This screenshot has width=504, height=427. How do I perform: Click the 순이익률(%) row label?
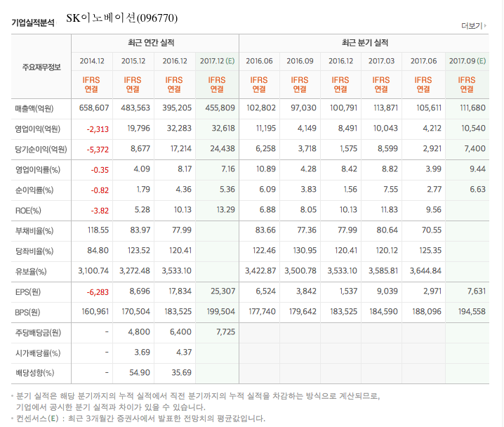click(34, 190)
